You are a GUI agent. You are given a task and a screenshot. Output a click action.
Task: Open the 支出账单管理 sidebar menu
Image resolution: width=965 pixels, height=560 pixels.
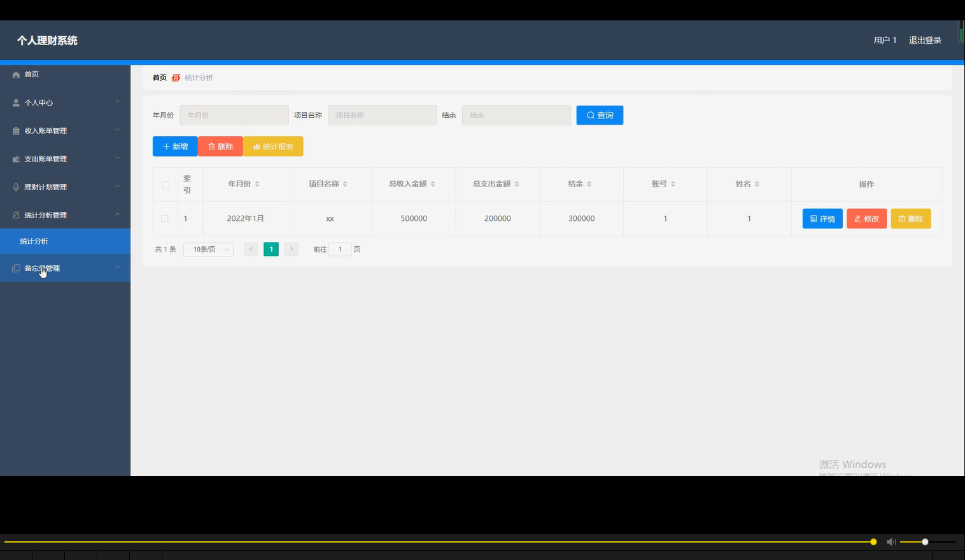click(x=65, y=158)
